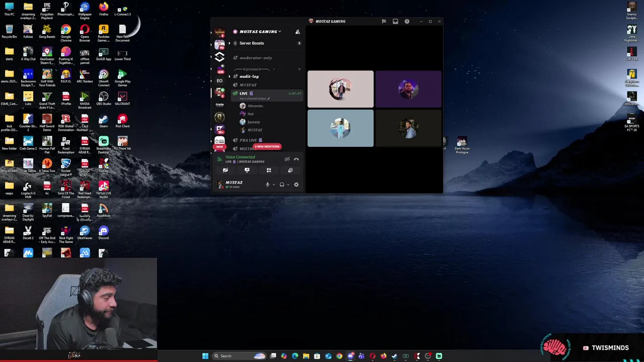
Task: Open Riot Client desktop shortcut
Action: tap(122, 120)
